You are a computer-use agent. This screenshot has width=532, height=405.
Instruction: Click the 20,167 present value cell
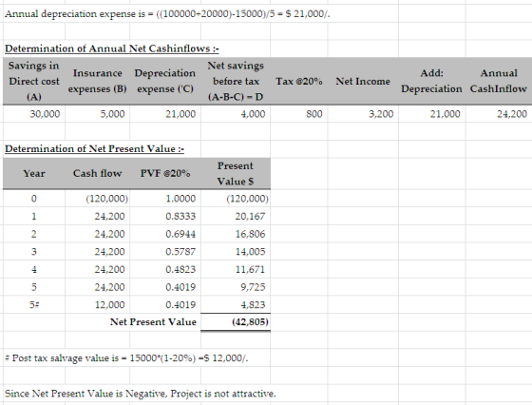pos(236,216)
